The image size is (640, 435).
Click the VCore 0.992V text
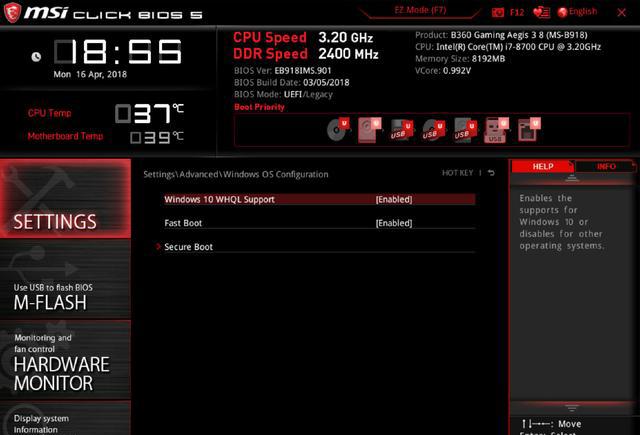[x=443, y=71]
